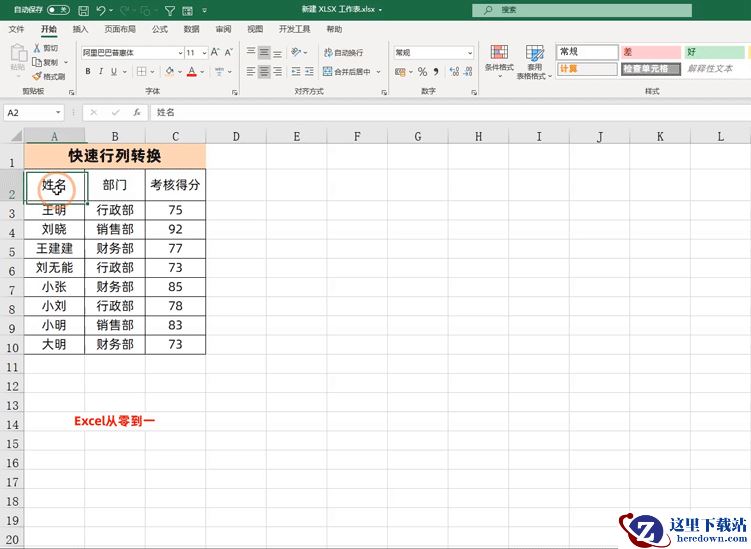Image resolution: width=751 pixels, height=549 pixels.
Task: Switch to the 开发工具 ribbon tab
Action: 295,29
